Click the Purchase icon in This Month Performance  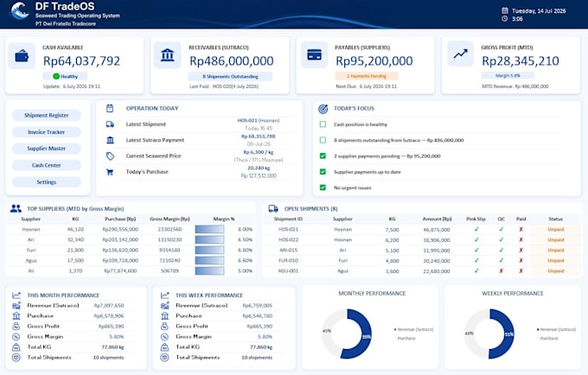click(x=16, y=315)
